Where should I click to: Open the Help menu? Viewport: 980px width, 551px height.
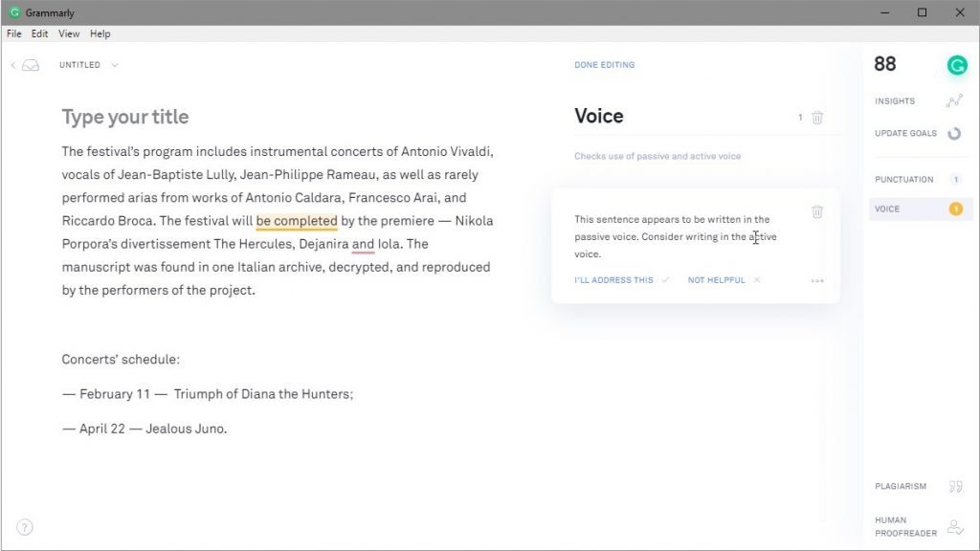click(x=100, y=33)
